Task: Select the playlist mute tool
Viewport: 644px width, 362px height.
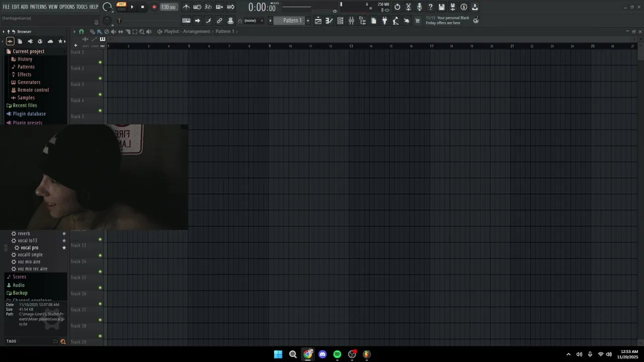Action: pyautogui.click(x=113, y=32)
